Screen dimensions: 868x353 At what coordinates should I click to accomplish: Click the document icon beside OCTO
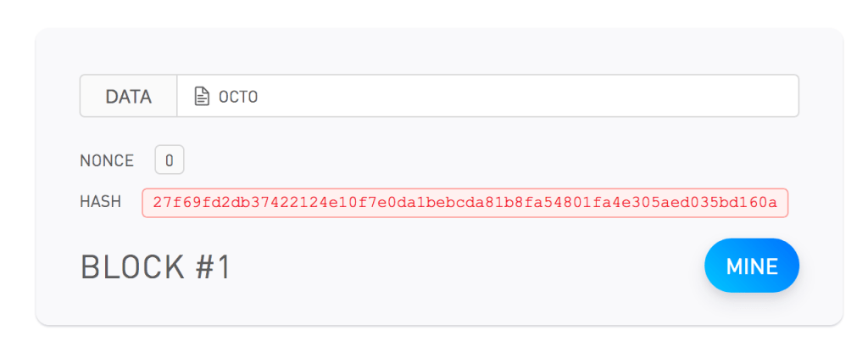[x=202, y=97]
